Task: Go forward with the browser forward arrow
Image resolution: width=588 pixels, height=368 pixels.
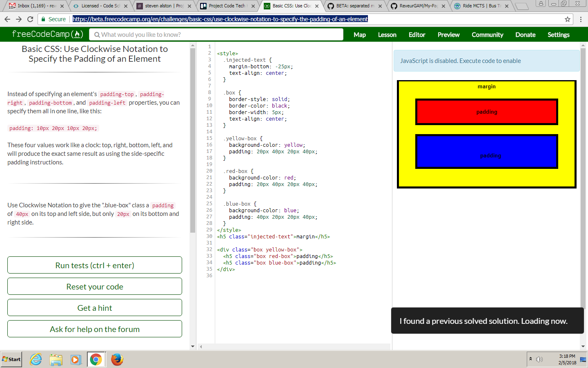Action: pyautogui.click(x=19, y=19)
